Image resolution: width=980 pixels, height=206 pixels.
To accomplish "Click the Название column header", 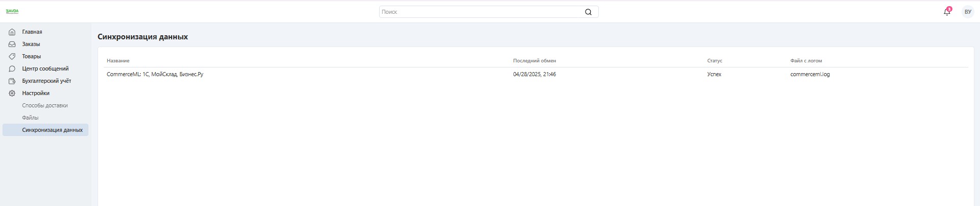I will click(x=118, y=60).
